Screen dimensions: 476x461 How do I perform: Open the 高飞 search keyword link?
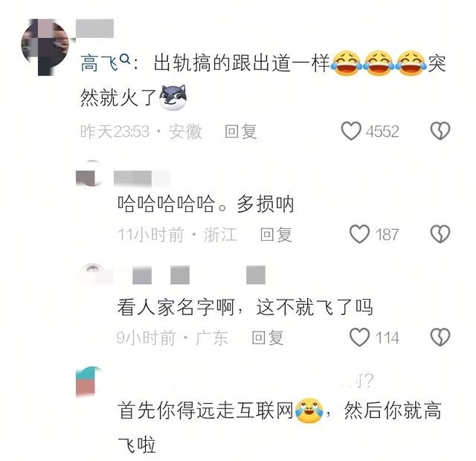pos(99,63)
